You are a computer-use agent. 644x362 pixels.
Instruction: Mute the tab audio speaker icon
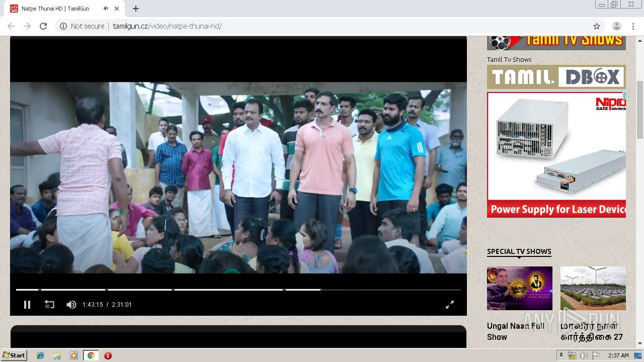coord(106,9)
